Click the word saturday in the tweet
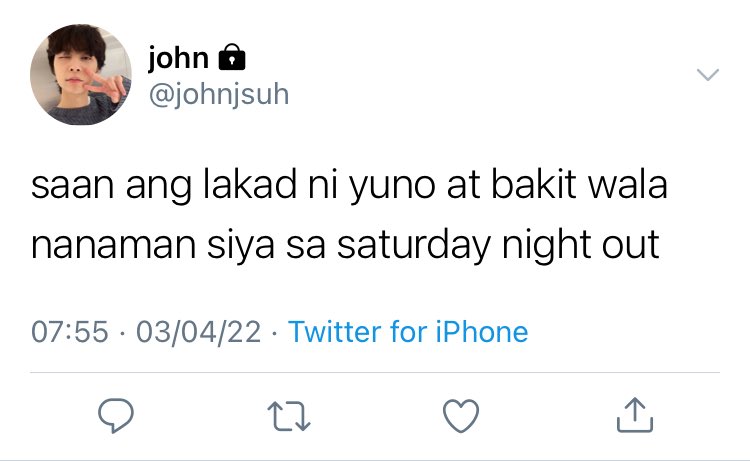The height and width of the screenshot is (461, 750). click(x=414, y=245)
